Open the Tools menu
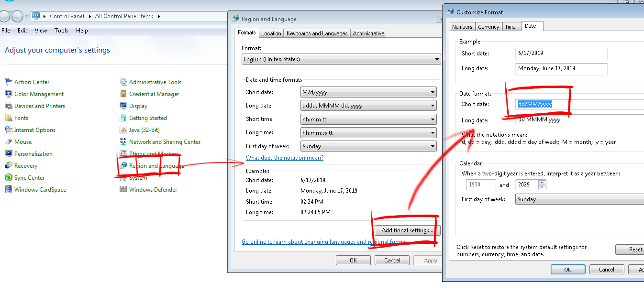The height and width of the screenshot is (293, 644). pos(61,31)
